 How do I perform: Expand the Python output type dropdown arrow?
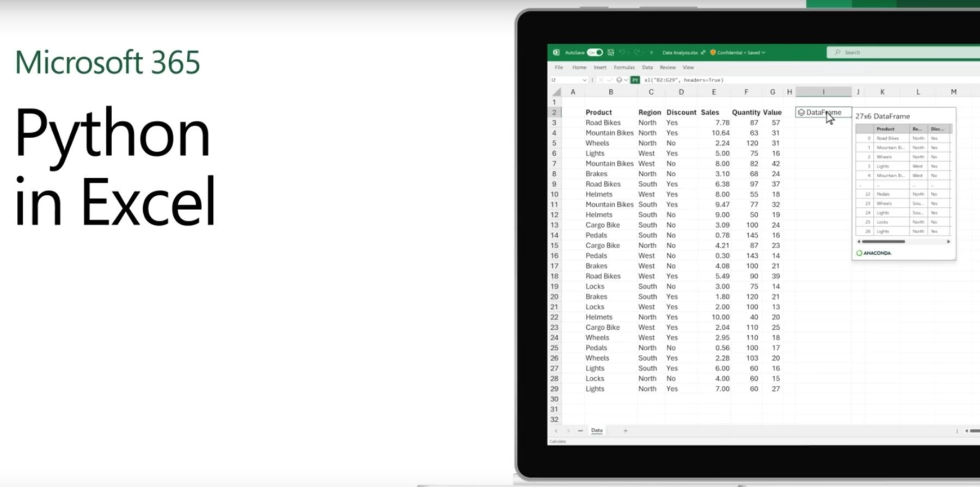coord(626,80)
